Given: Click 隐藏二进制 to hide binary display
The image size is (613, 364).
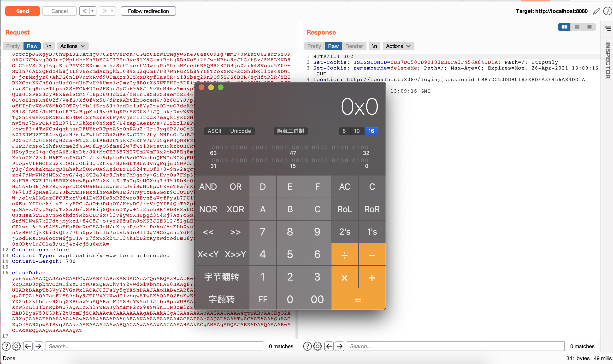Looking at the screenshot, I should [x=290, y=131].
